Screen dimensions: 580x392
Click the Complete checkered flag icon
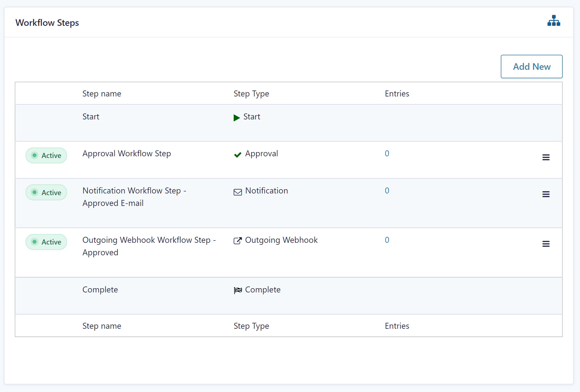click(x=238, y=290)
